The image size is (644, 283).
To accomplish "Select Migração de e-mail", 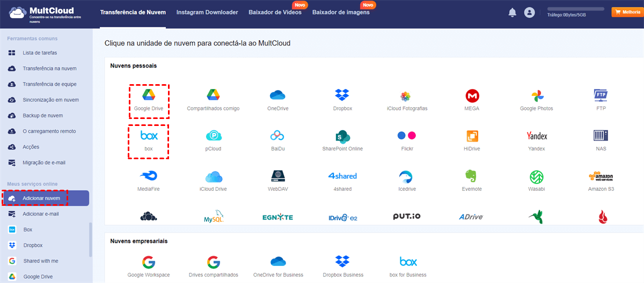I will pos(45,162).
